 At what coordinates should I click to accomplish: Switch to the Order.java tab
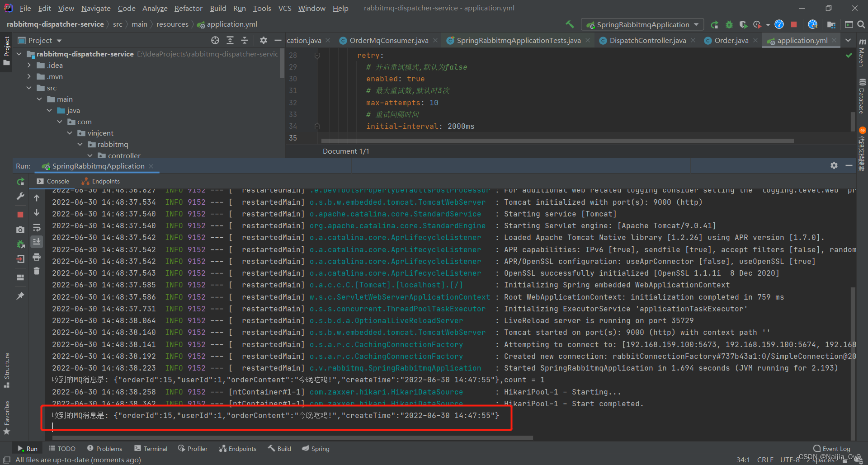coord(731,40)
